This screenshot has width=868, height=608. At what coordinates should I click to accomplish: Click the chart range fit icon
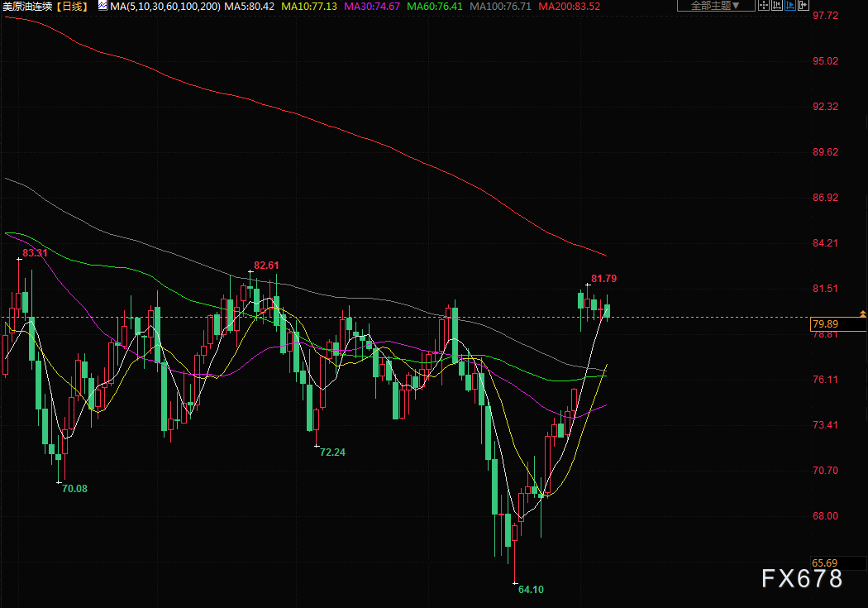(x=777, y=6)
